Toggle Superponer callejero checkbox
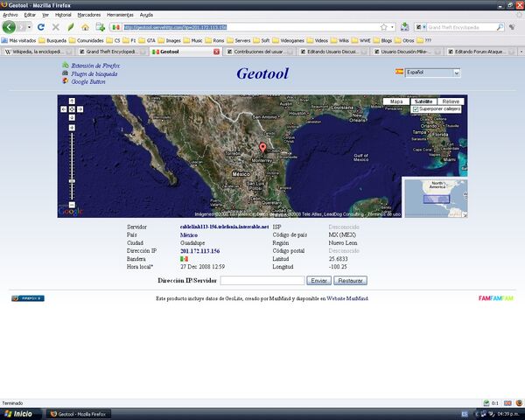Screen dimensions: 525x420 (416, 109)
